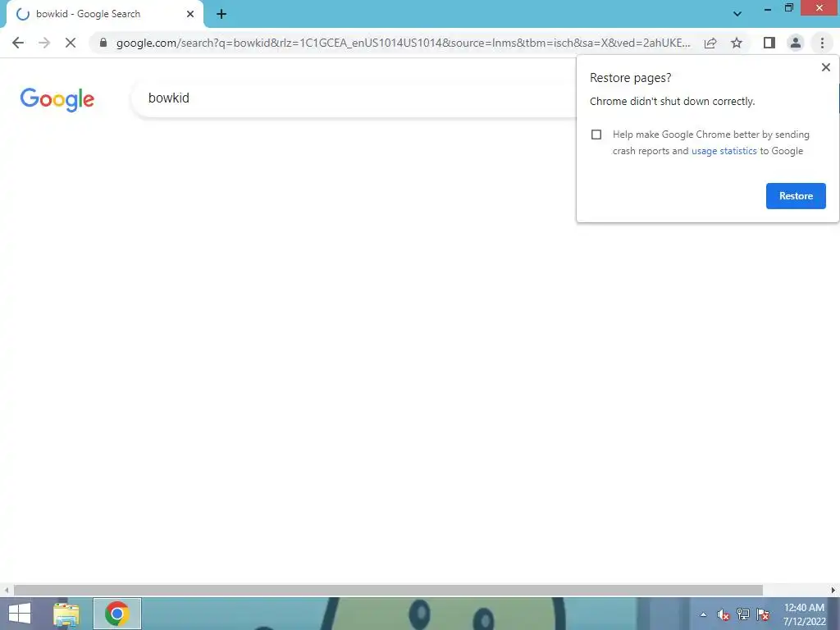
Task: Share this page icon
Action: (x=710, y=43)
